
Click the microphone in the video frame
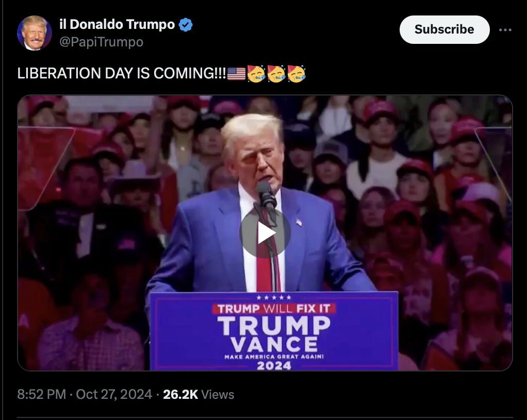click(x=267, y=196)
